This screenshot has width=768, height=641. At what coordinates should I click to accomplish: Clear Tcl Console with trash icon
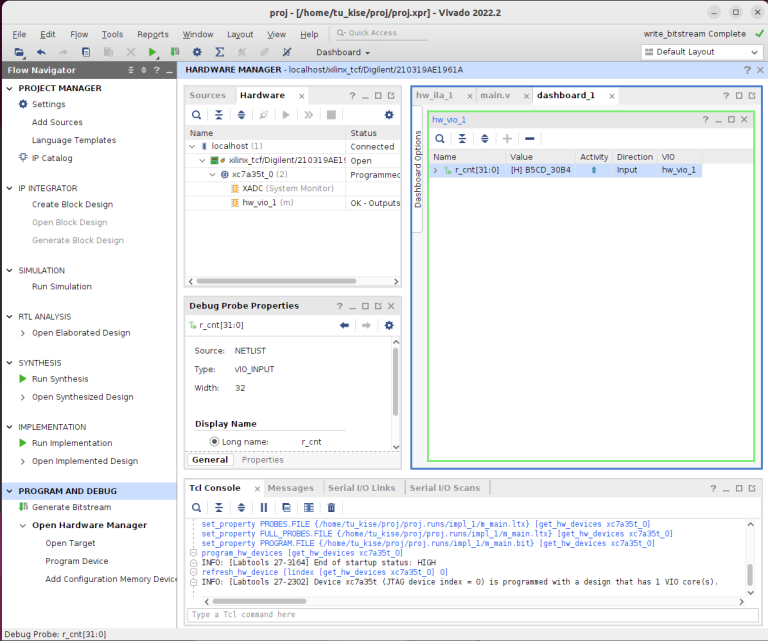tap(331, 508)
